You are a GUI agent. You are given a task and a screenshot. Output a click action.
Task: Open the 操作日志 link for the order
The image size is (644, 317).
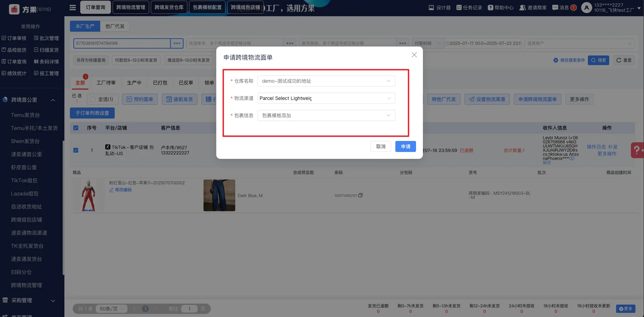click(x=596, y=147)
